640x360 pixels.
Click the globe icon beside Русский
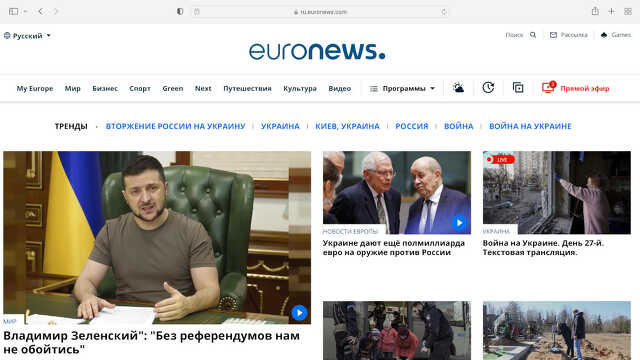[x=7, y=36]
